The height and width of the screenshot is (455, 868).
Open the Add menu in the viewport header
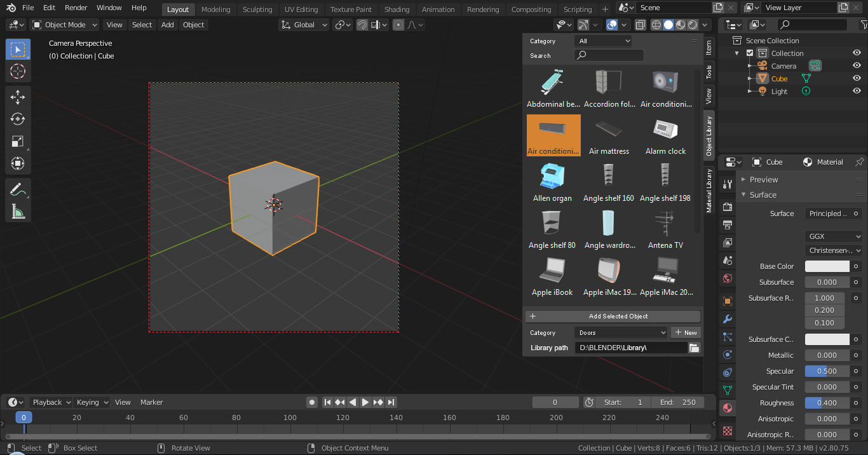[x=167, y=25]
